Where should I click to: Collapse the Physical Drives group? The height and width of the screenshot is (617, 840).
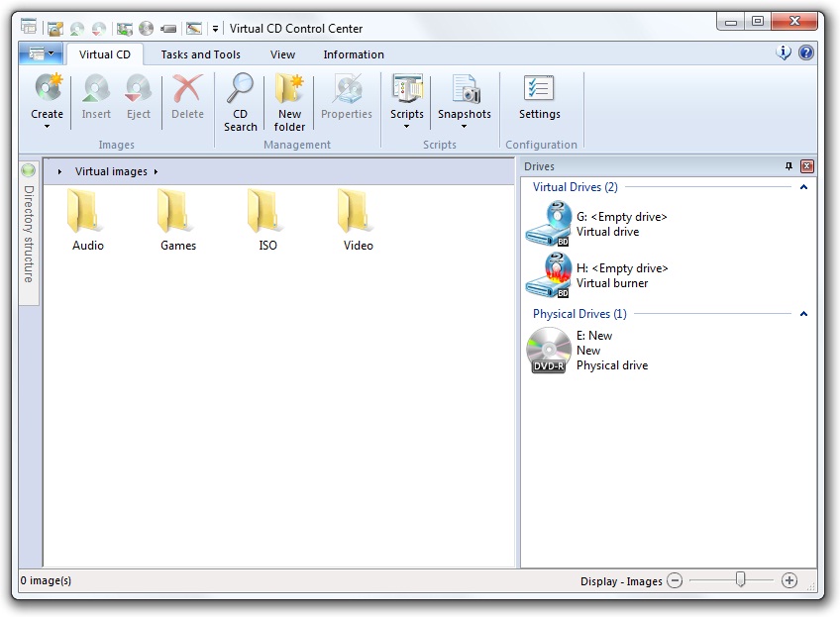(803, 314)
